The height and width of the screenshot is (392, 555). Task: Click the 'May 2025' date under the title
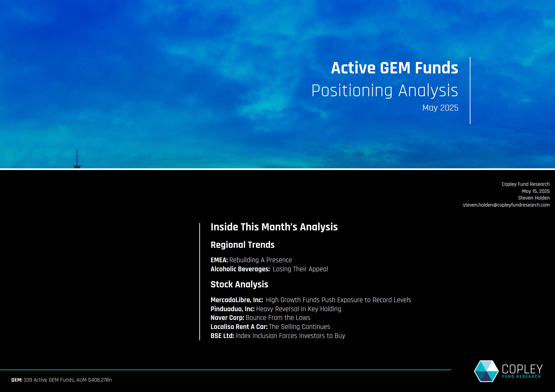click(440, 108)
